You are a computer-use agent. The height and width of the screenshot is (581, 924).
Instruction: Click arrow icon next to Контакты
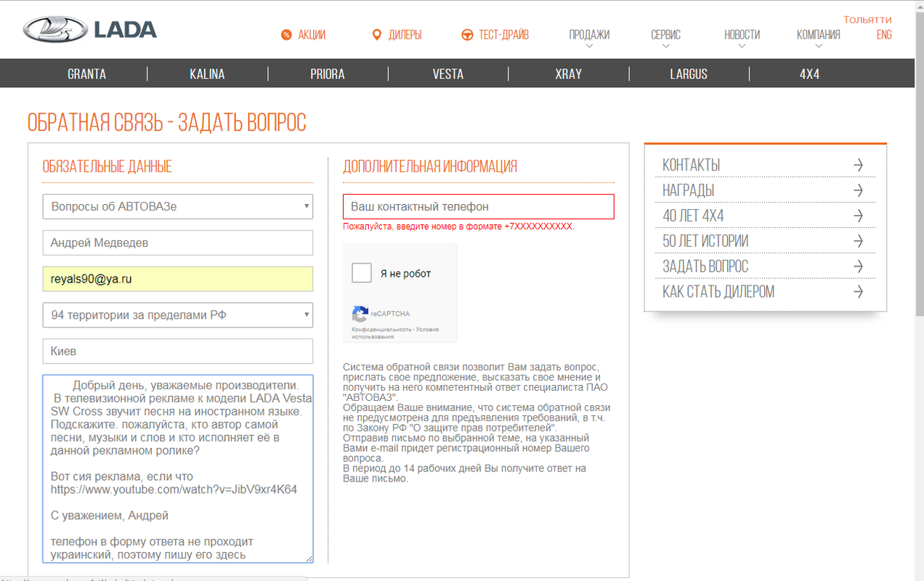pos(858,165)
